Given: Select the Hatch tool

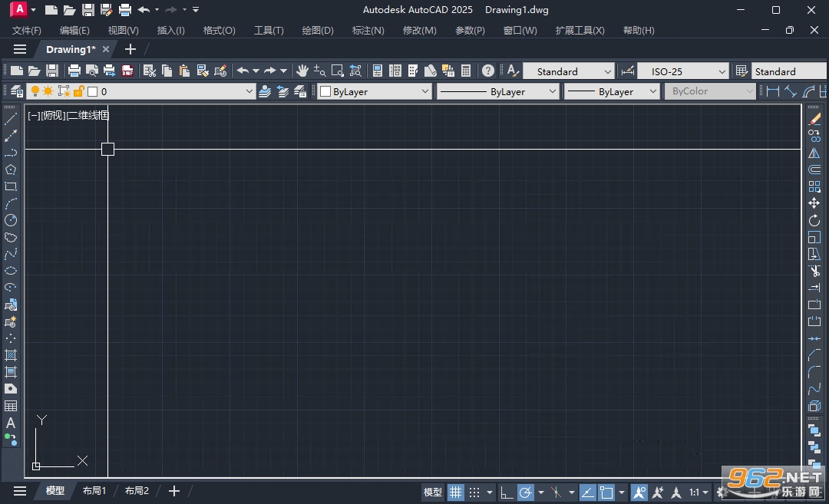Looking at the screenshot, I should (11, 355).
